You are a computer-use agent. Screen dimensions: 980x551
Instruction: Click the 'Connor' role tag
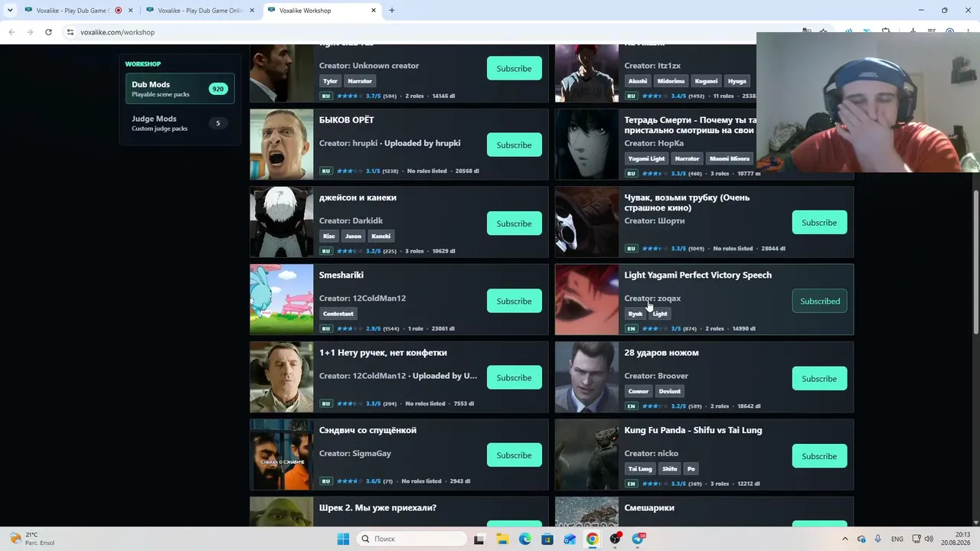(639, 391)
